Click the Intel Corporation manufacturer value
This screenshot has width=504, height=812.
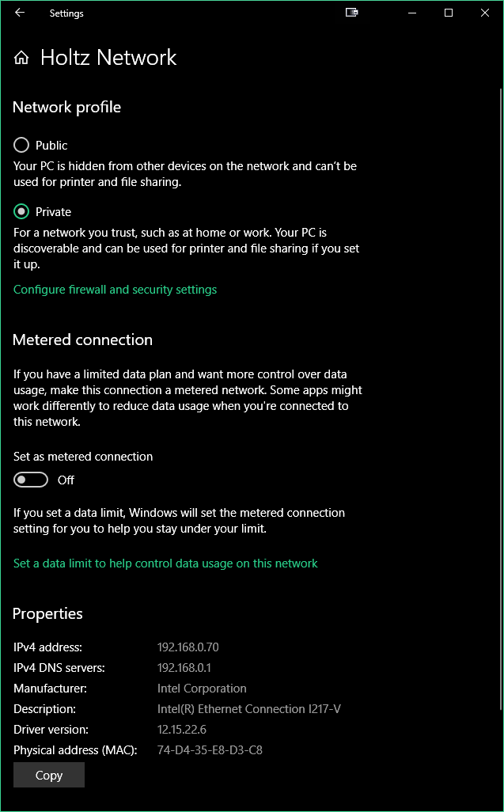pos(202,689)
